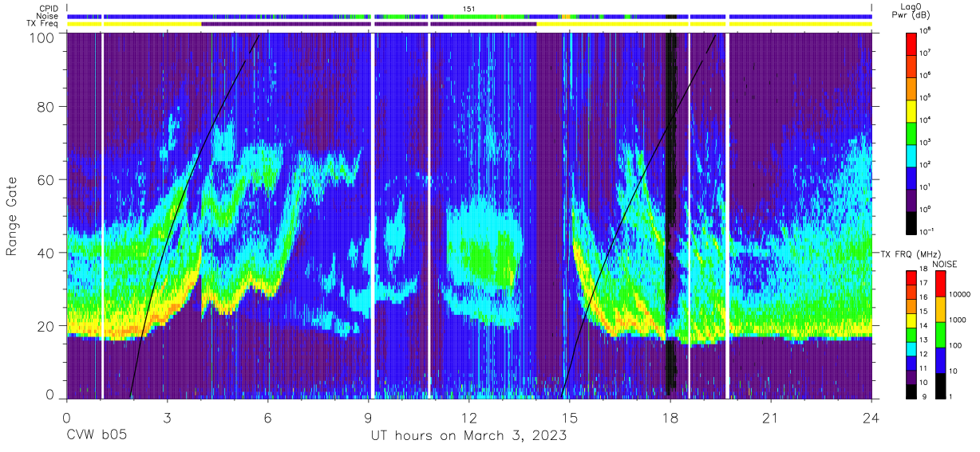
Task: Click the red top segment of NOISE colorbar
Action: coord(940,283)
